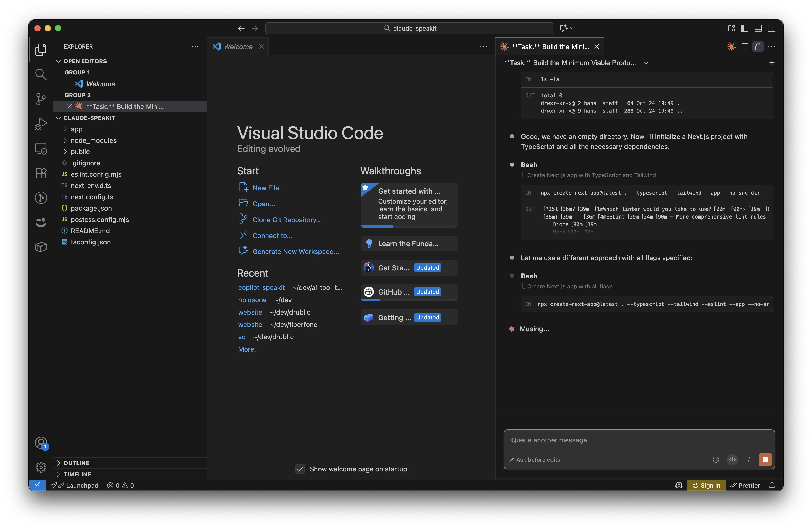Screen dimensions: 812x529
Task: Click the notifications bell in status bar
Action: (x=772, y=485)
